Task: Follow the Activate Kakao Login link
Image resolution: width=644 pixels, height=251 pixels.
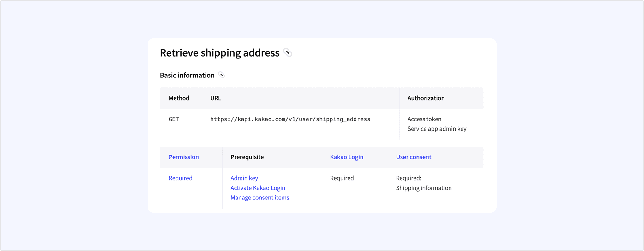Action: [x=258, y=188]
